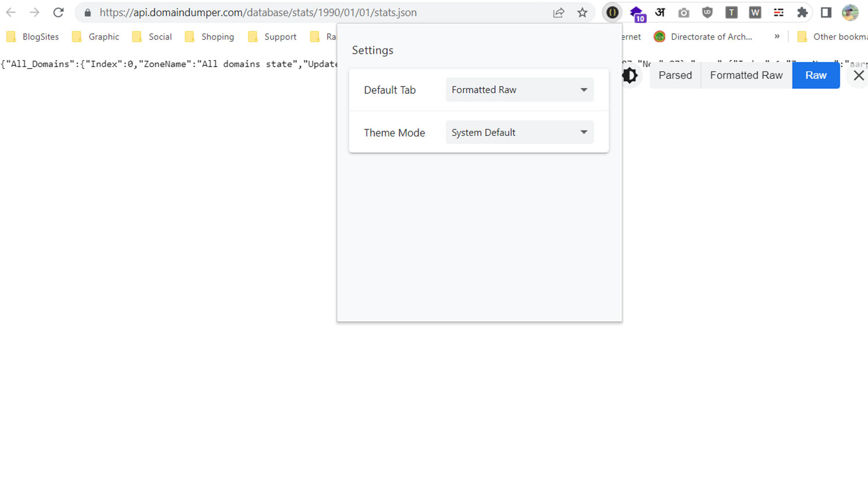Viewport: 868px width, 495px height.
Task: Open the Default Tab dropdown
Action: pos(518,89)
